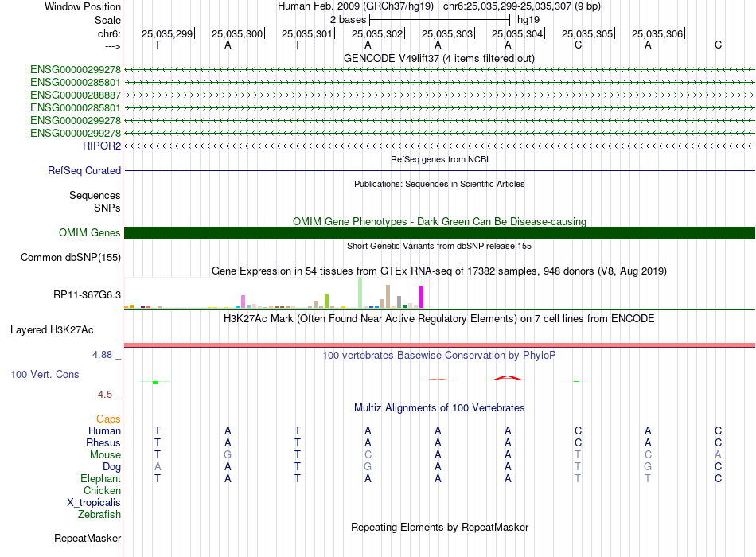Click the 100 Vert. Cons label

click(x=45, y=375)
